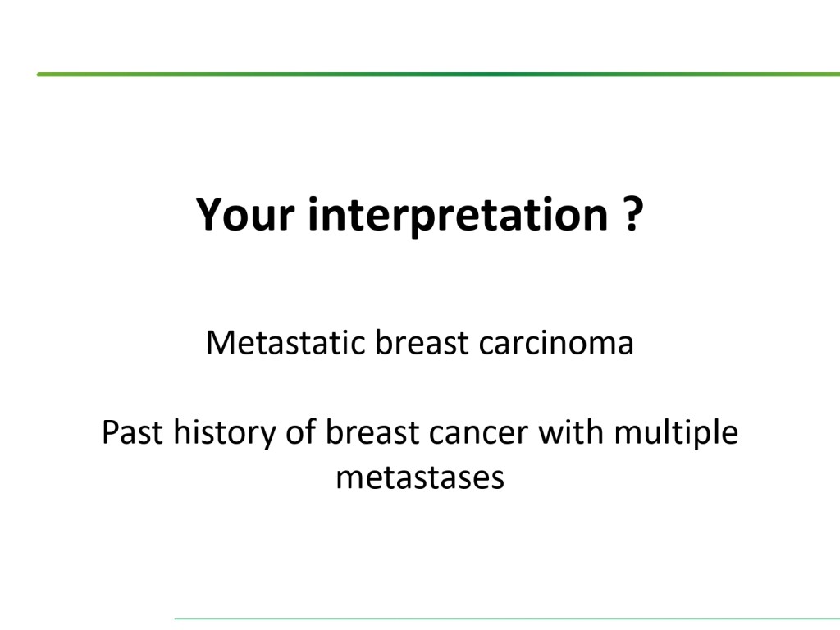Click the word 'Metastatic'
840x630 pixels.
(285, 343)
